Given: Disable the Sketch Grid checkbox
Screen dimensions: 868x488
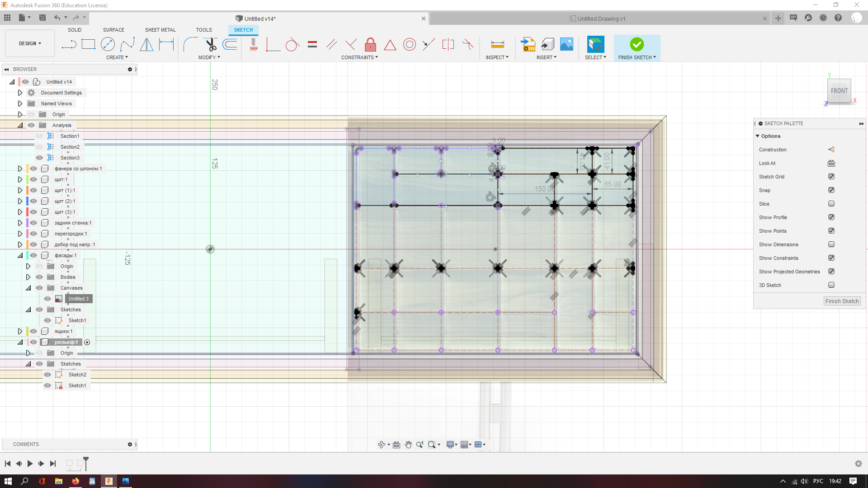Looking at the screenshot, I should [831, 177].
